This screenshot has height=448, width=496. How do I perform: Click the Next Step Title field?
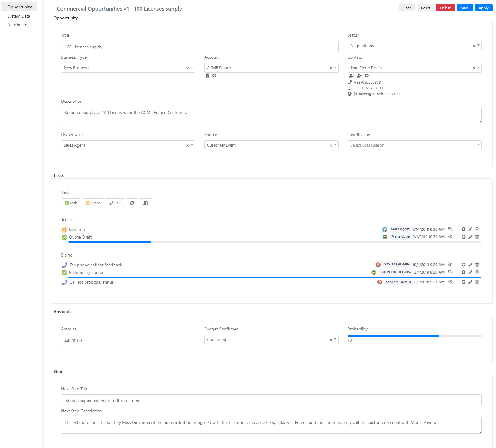tap(271, 400)
